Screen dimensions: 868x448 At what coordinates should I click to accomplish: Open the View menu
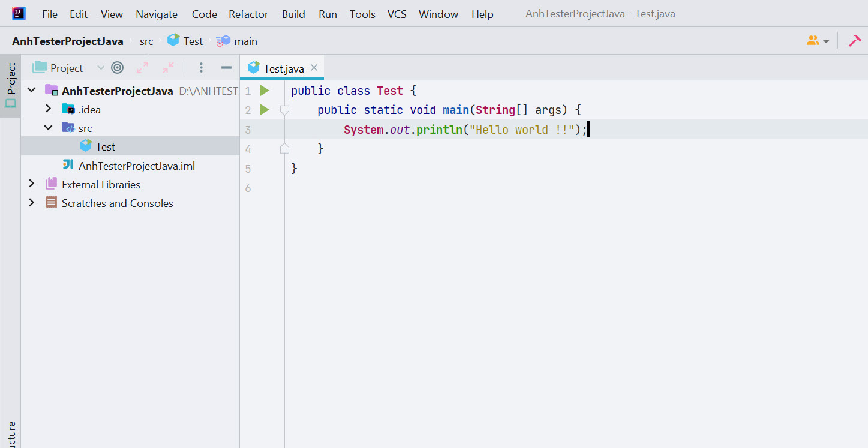pos(112,14)
